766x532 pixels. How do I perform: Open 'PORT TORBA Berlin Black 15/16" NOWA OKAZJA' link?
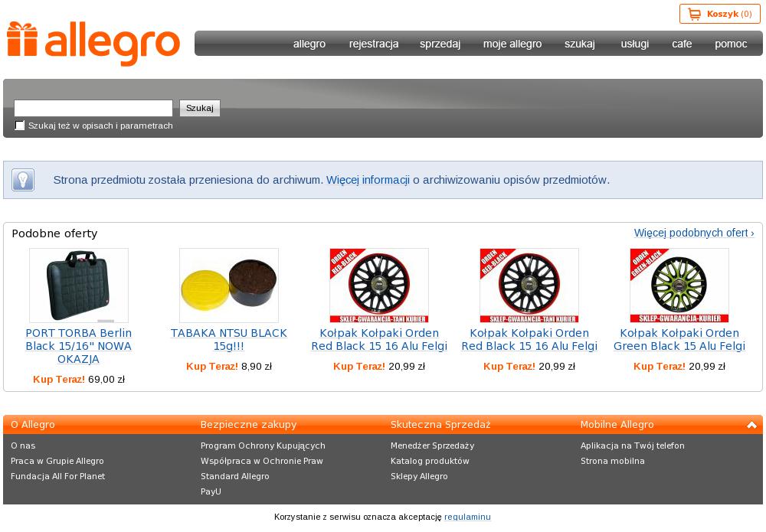79,346
